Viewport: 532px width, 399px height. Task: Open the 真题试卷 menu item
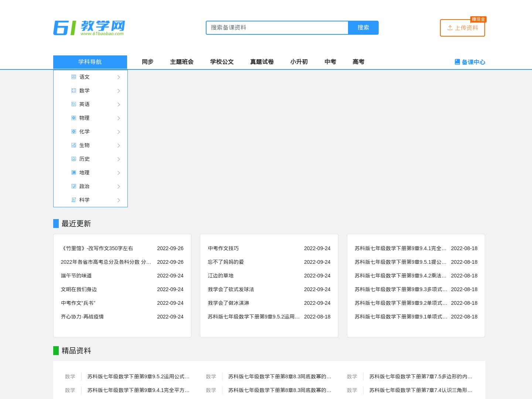point(262,62)
